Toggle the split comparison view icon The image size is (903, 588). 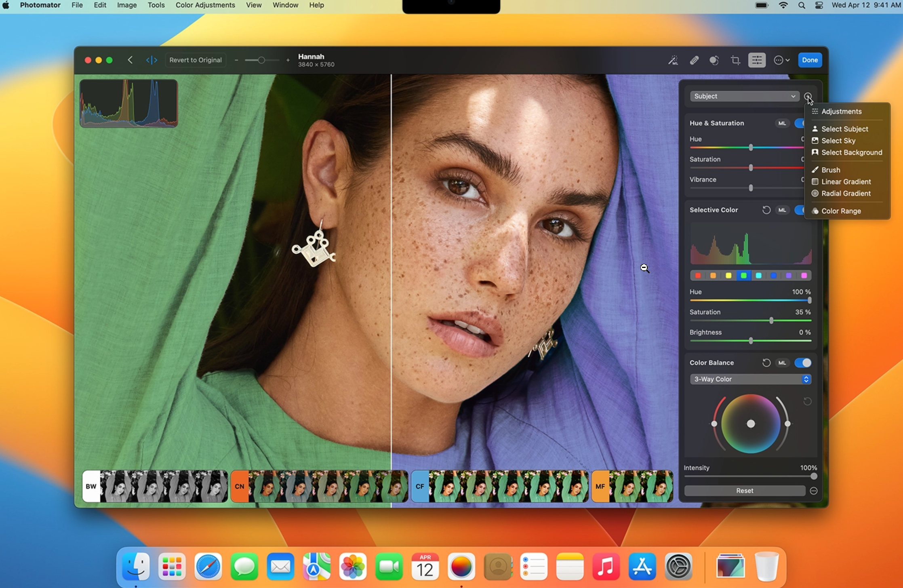(x=152, y=60)
